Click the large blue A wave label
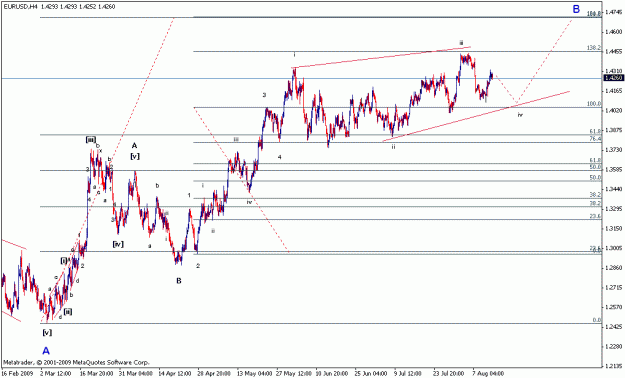 46,351
